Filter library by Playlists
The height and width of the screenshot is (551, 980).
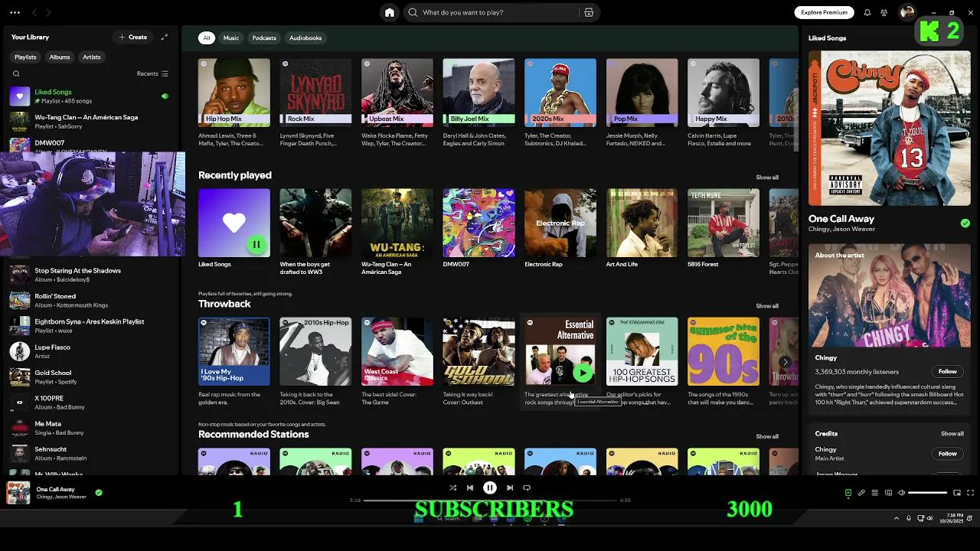coord(25,57)
